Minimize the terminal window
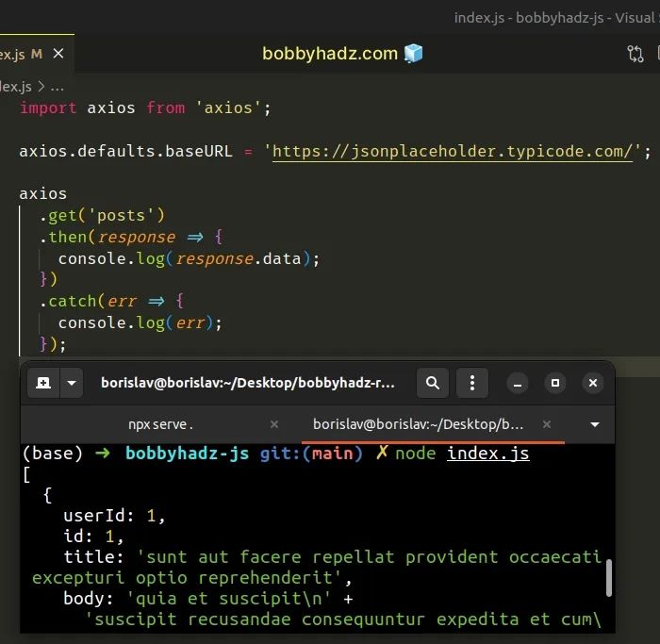The height and width of the screenshot is (644, 660). tap(518, 384)
